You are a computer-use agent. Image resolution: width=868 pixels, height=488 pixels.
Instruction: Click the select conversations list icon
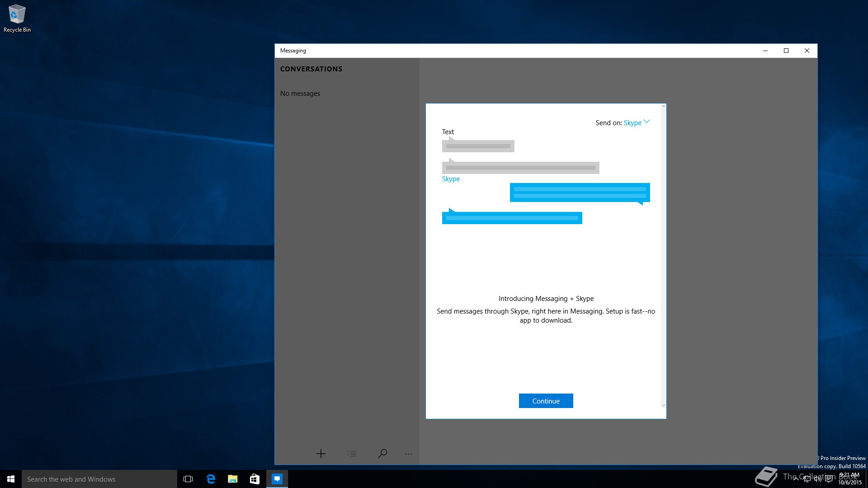coord(352,454)
